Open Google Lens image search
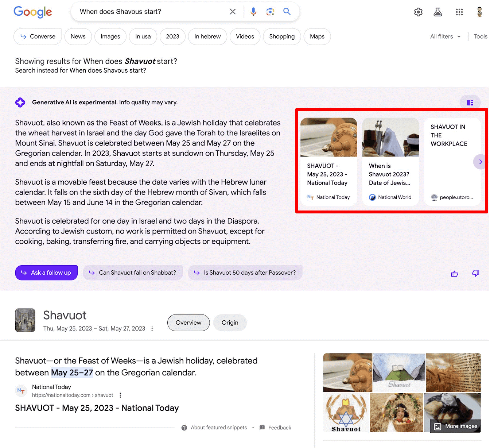 point(270,12)
